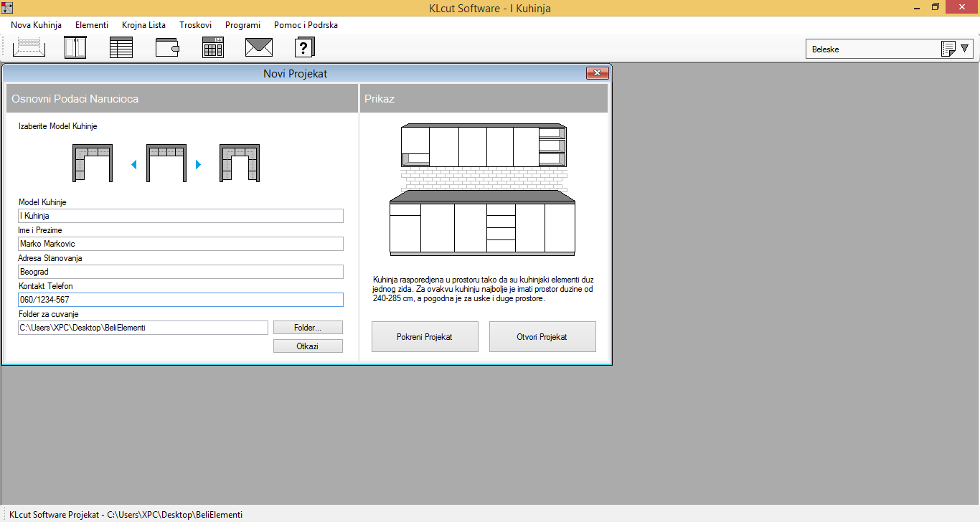Open the Nova Kuhinja menu
This screenshot has width=980, height=522.
tap(37, 25)
